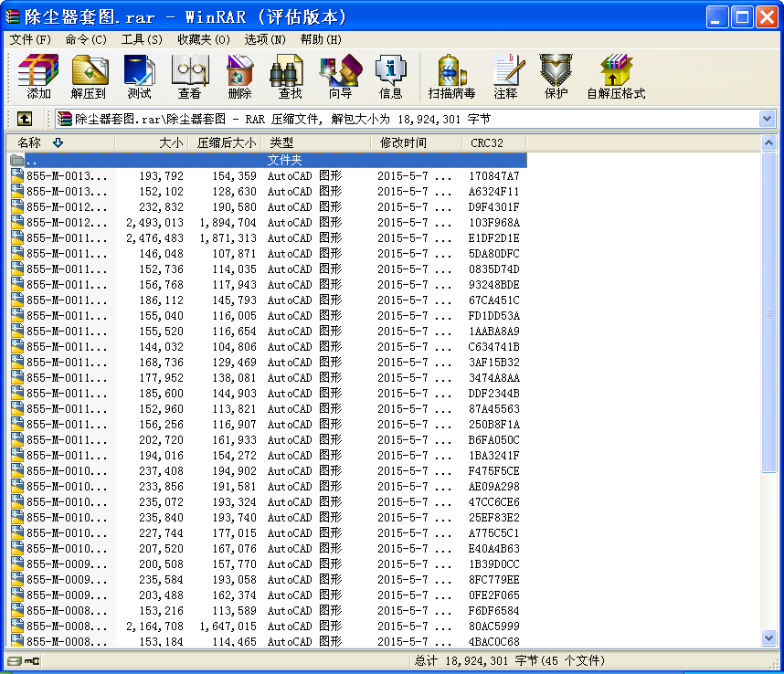Open the Find (查找) binoculars icon
This screenshot has height=674, width=784.
pyautogui.click(x=290, y=77)
